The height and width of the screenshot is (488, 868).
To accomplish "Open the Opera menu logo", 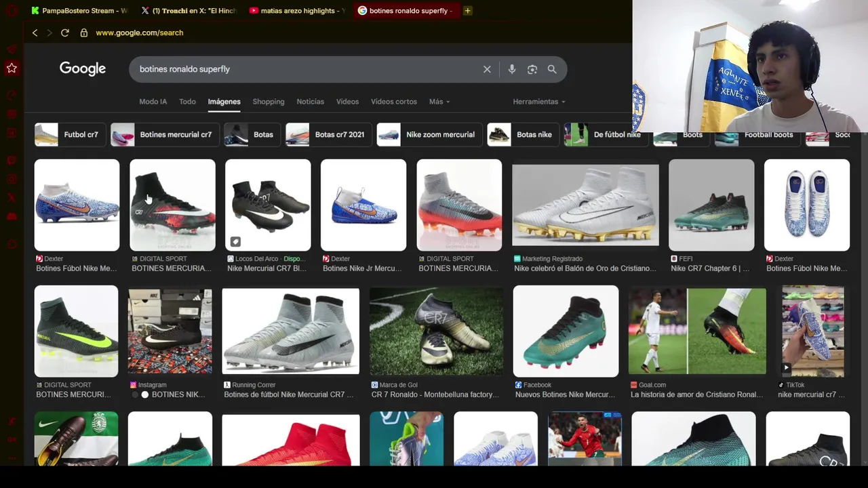I will click(x=12, y=11).
